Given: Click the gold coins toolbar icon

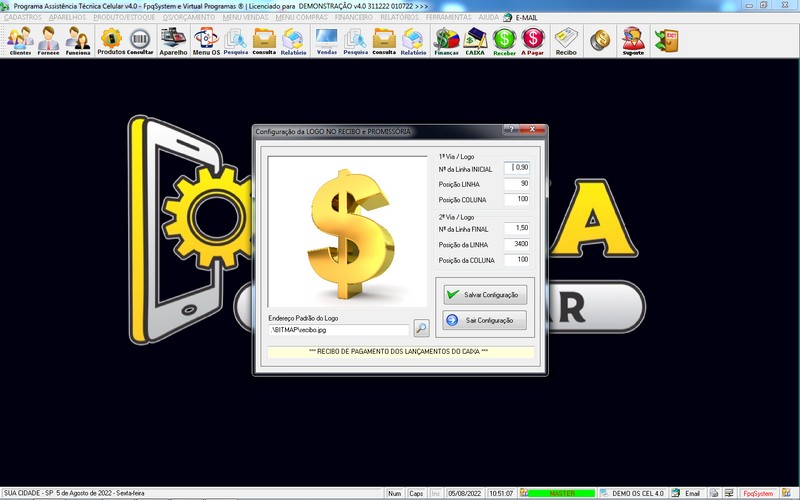Looking at the screenshot, I should pos(600,40).
